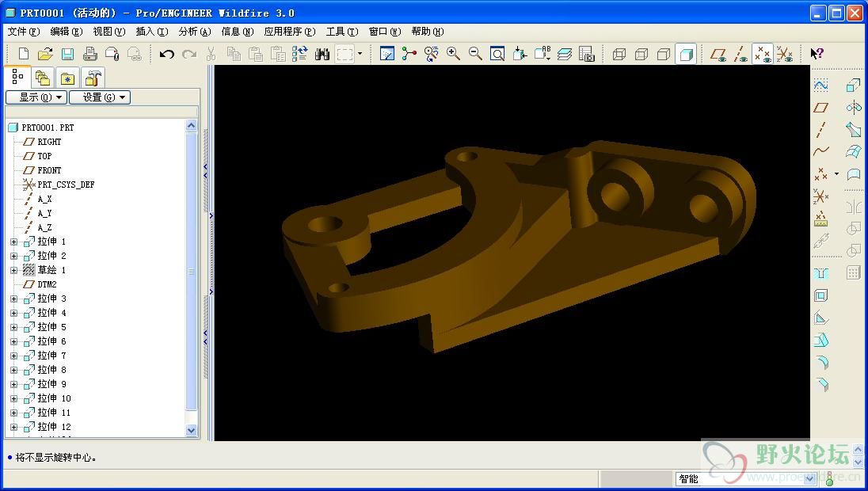Click the Regenerate model icon

pyautogui.click(x=300, y=54)
